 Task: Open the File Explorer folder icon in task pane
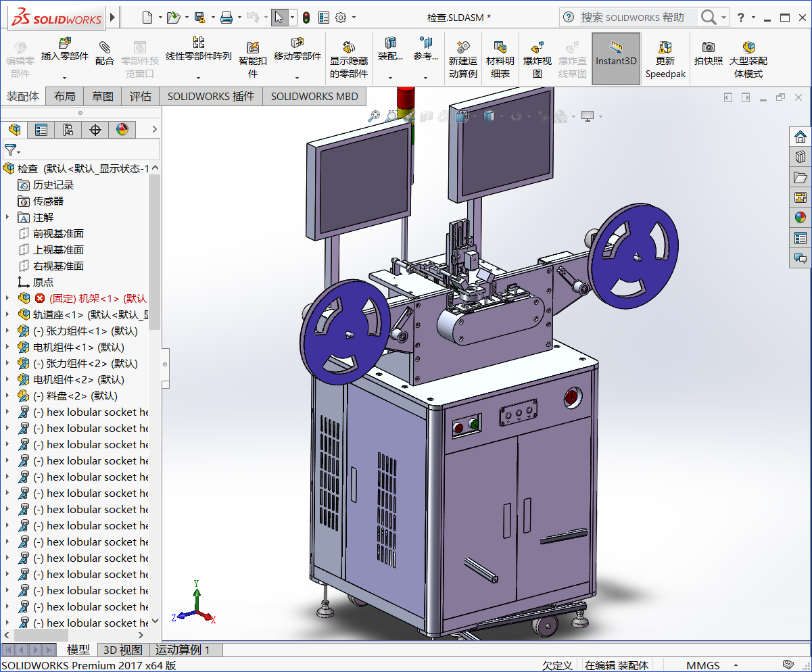[801, 177]
